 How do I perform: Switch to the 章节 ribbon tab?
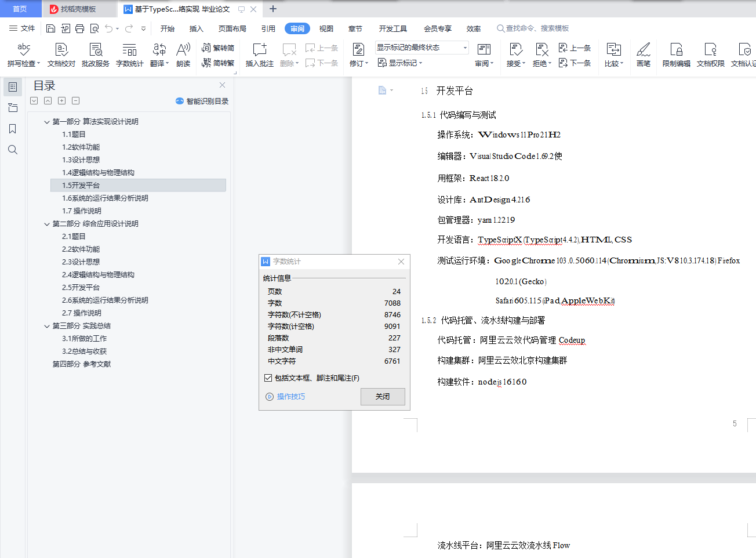pyautogui.click(x=355, y=28)
